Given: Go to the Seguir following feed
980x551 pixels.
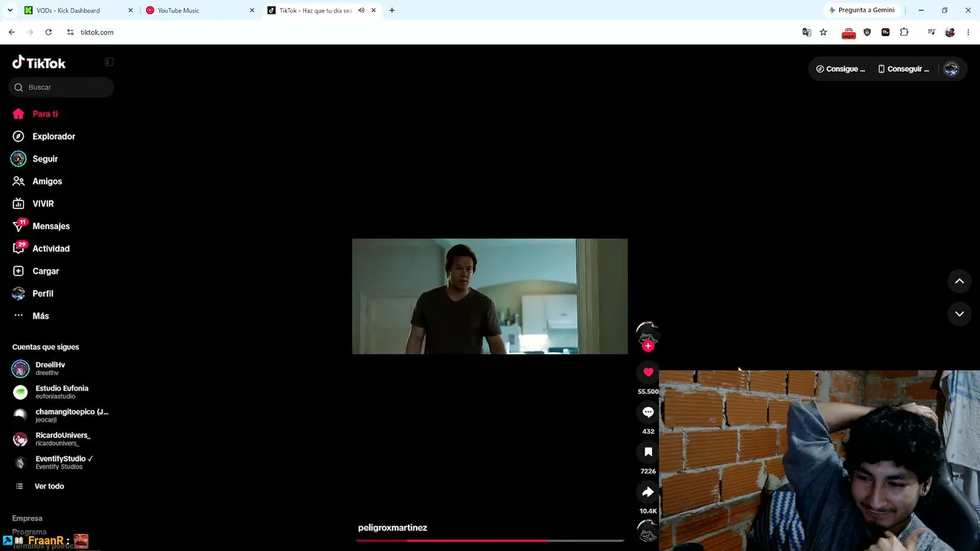Looking at the screenshot, I should 35,159.
